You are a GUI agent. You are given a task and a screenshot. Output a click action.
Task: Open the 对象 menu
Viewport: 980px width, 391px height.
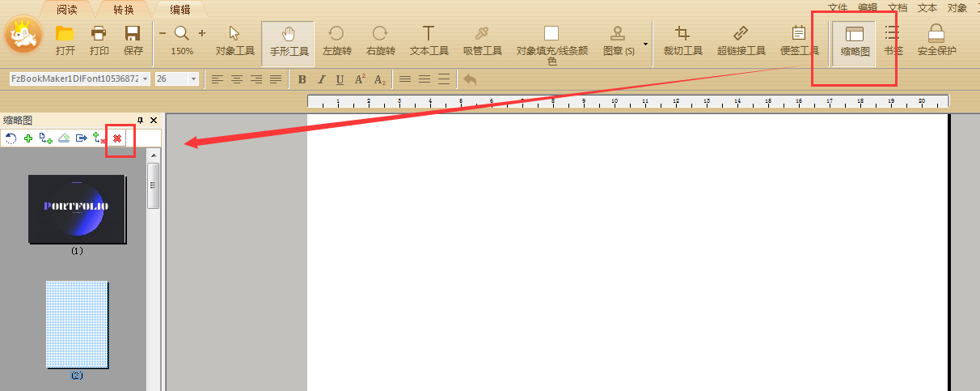(x=957, y=7)
